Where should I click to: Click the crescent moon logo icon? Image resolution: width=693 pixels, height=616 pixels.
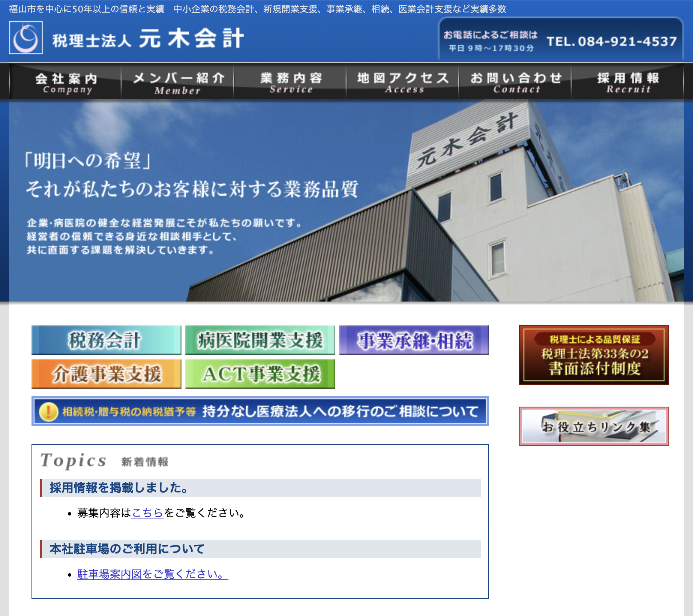[26, 38]
